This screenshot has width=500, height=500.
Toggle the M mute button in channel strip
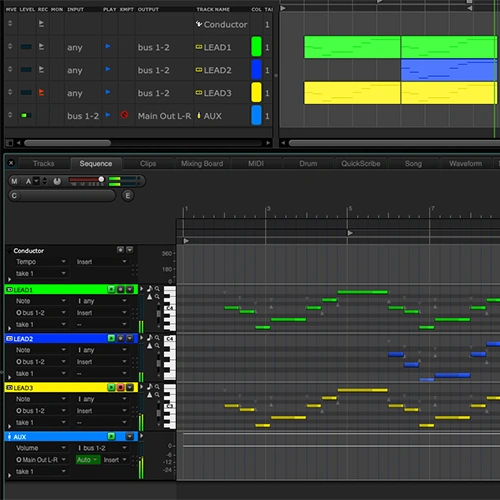[14, 181]
